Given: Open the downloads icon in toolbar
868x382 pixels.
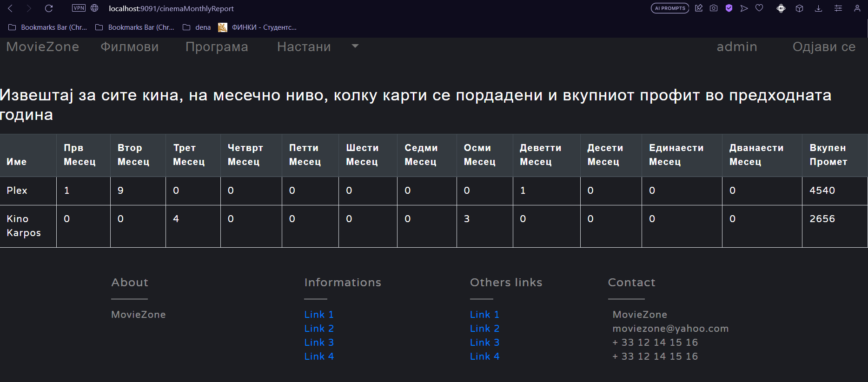Looking at the screenshot, I should (x=819, y=8).
